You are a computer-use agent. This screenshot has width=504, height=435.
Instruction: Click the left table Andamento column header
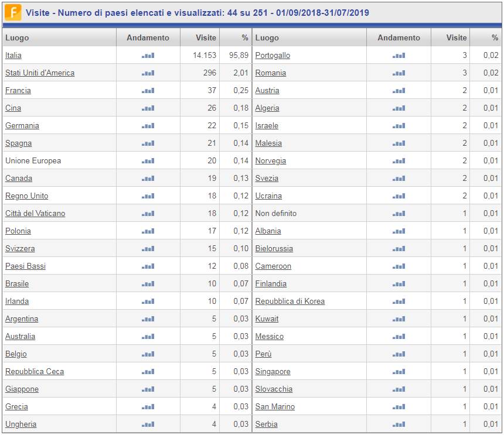click(148, 38)
